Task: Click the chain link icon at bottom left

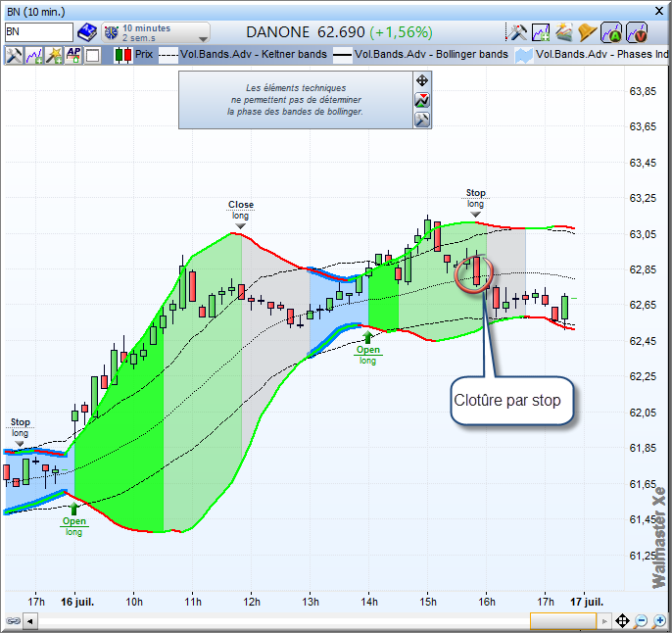Action: (x=13, y=620)
